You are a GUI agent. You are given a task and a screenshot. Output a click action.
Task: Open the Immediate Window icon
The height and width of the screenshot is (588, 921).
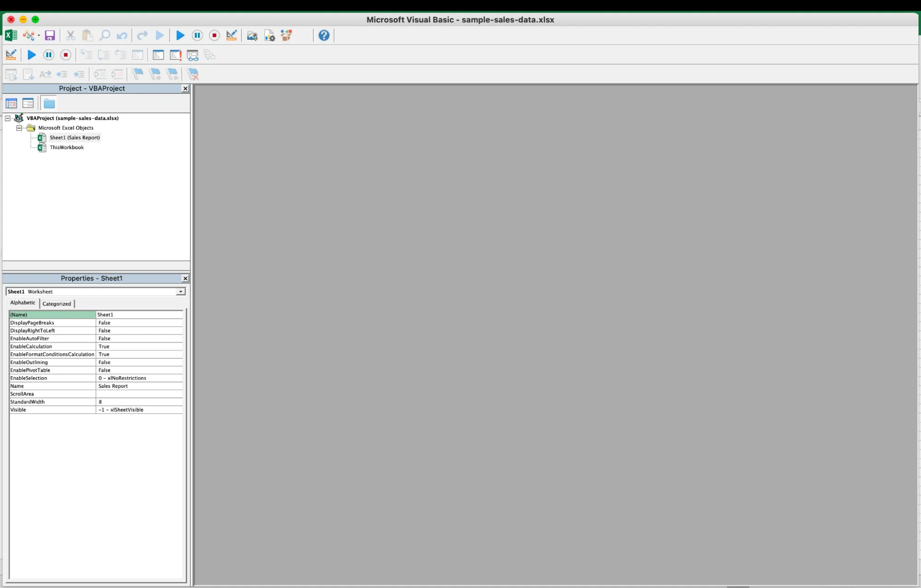pos(175,55)
